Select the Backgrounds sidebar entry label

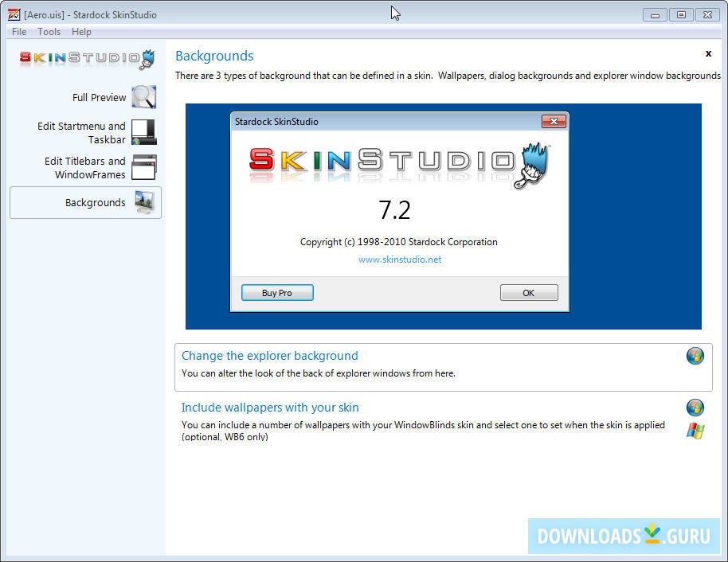pyautogui.click(x=95, y=203)
